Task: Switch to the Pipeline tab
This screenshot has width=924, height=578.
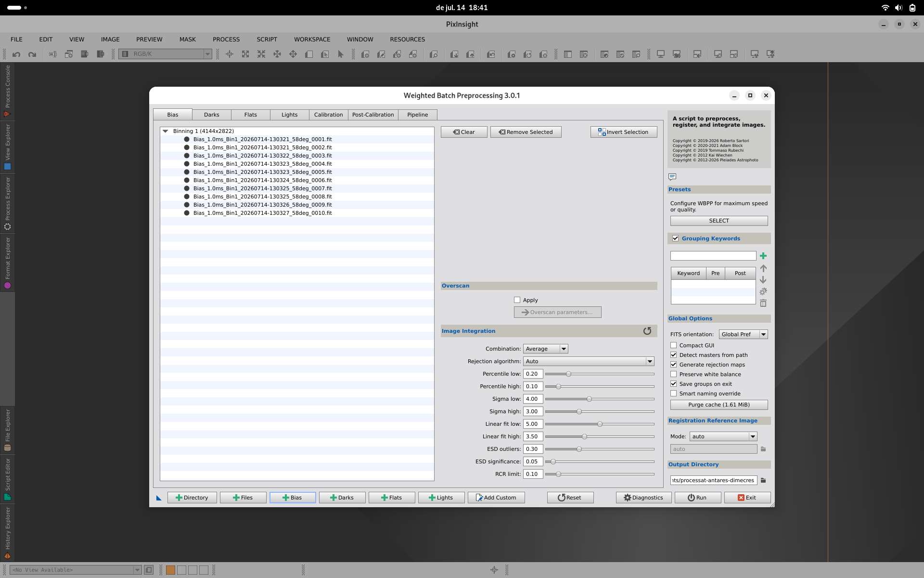Action: click(418, 115)
